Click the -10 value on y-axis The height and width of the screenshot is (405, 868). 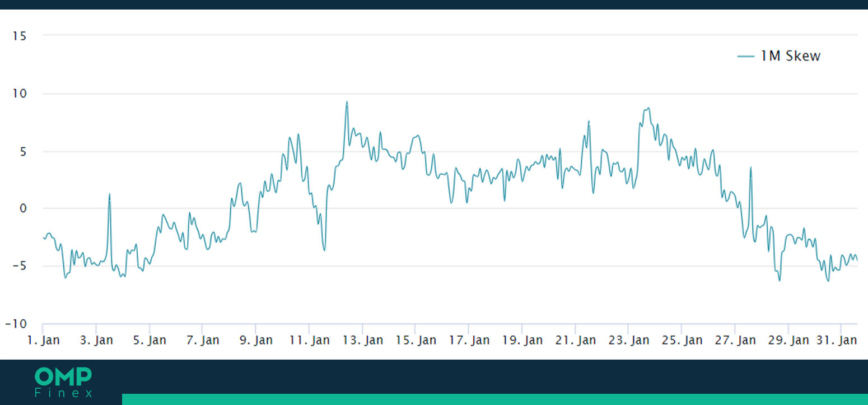[16, 324]
